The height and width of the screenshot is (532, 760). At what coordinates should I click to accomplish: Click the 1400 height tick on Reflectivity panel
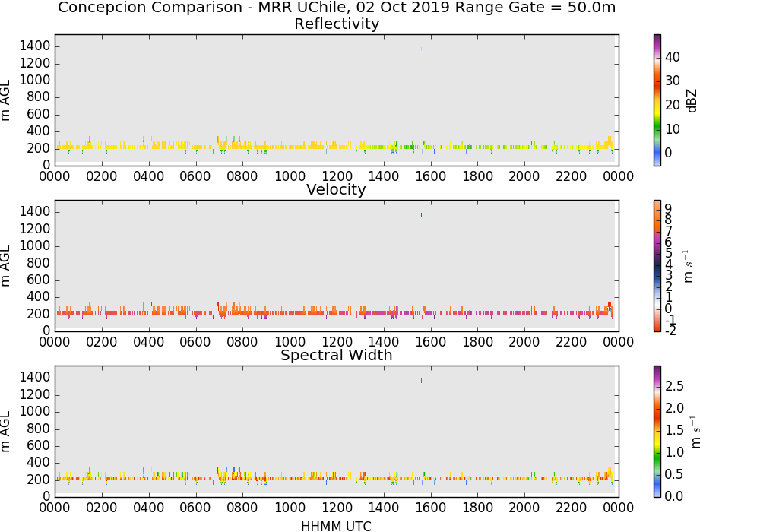point(34,46)
